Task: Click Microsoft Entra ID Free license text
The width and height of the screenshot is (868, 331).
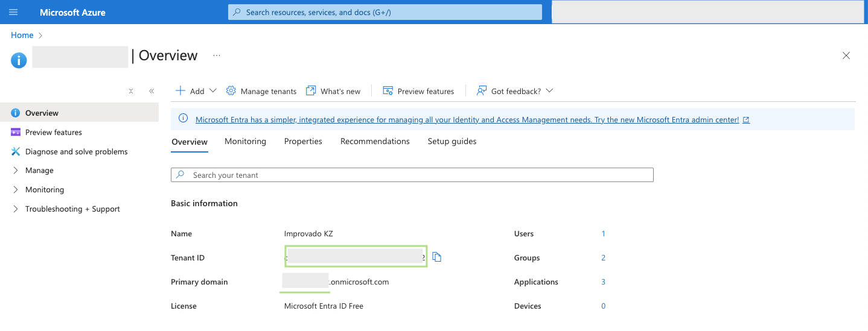Action: click(324, 306)
